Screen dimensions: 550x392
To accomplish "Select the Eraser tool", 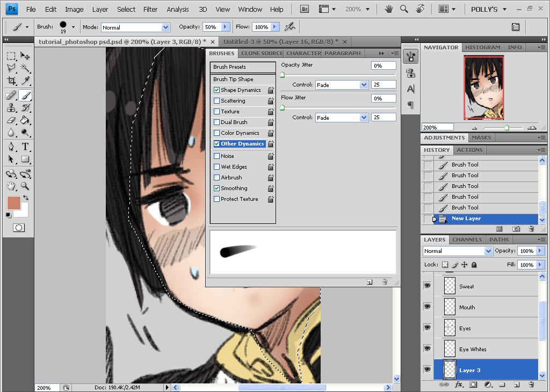I will pyautogui.click(x=11, y=120).
